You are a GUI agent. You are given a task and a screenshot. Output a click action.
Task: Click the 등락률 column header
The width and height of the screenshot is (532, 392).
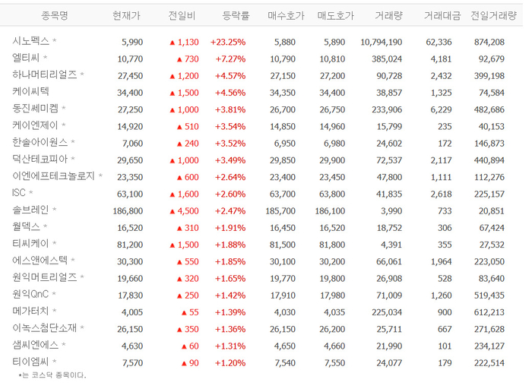coord(236,16)
